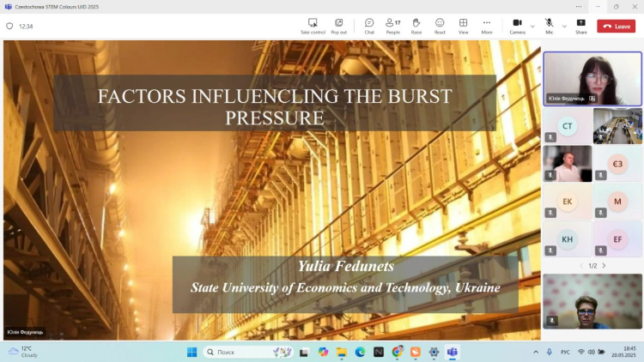Click the Windows Start button
The image size is (644, 362).
[192, 352]
